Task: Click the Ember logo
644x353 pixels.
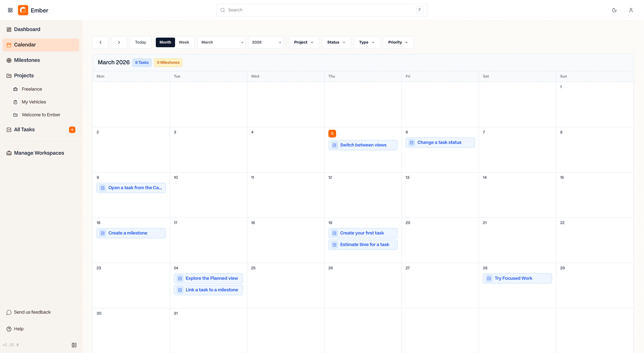Action: tap(23, 10)
